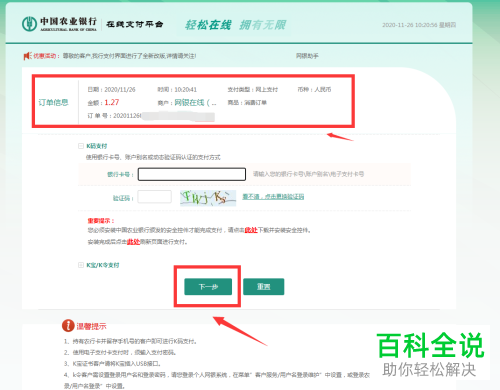Expand the K宝/K令支付 section
This screenshot has height=390, width=500.
81,265
